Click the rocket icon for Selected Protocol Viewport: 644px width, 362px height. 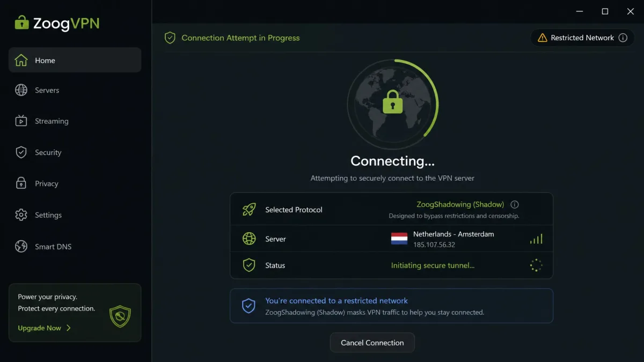point(249,210)
